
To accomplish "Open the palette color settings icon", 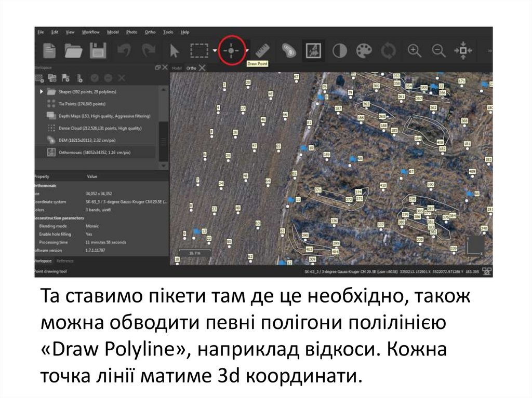I will click(x=364, y=50).
